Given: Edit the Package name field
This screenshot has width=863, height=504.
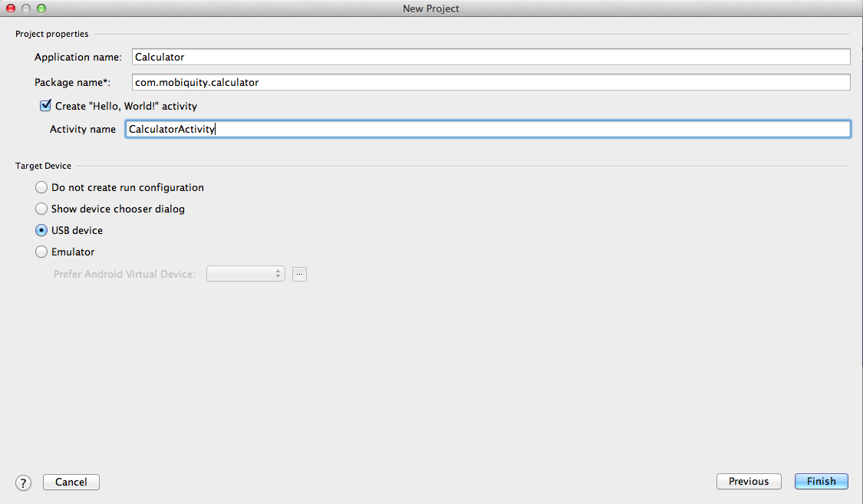Looking at the screenshot, I should [x=491, y=82].
